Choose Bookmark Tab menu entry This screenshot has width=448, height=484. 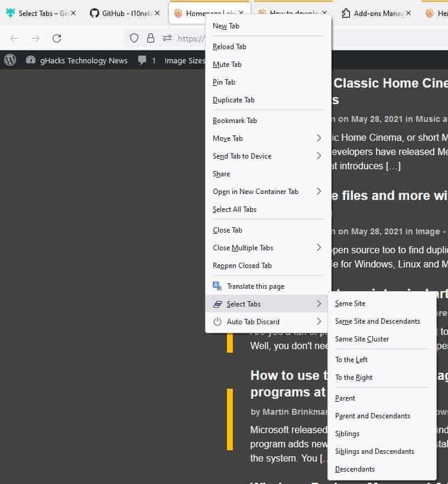point(268,120)
